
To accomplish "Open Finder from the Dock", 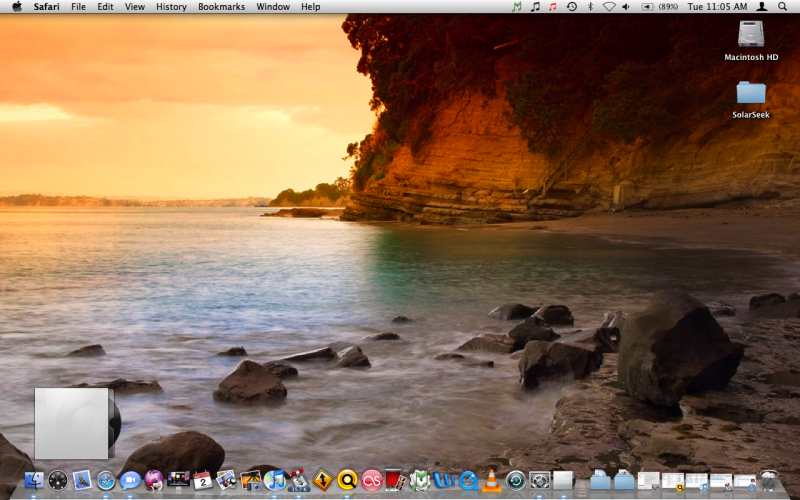I will 34,480.
